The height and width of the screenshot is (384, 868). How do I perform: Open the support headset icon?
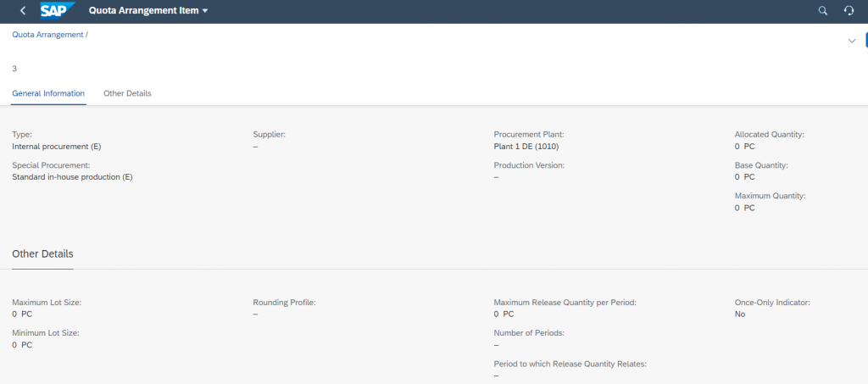(x=849, y=10)
